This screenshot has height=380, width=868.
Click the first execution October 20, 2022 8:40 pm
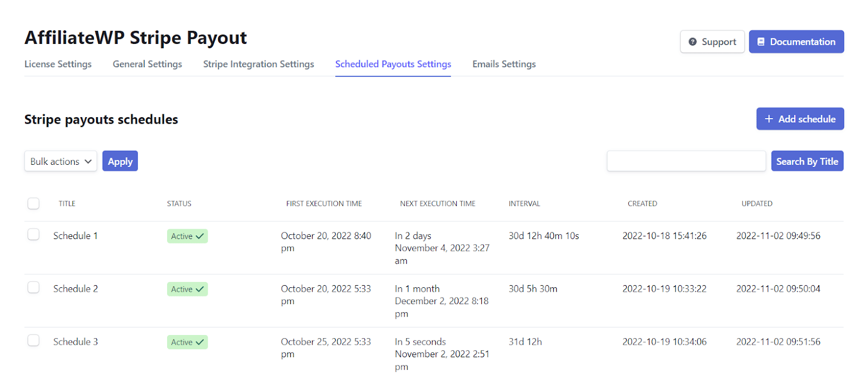tap(326, 242)
